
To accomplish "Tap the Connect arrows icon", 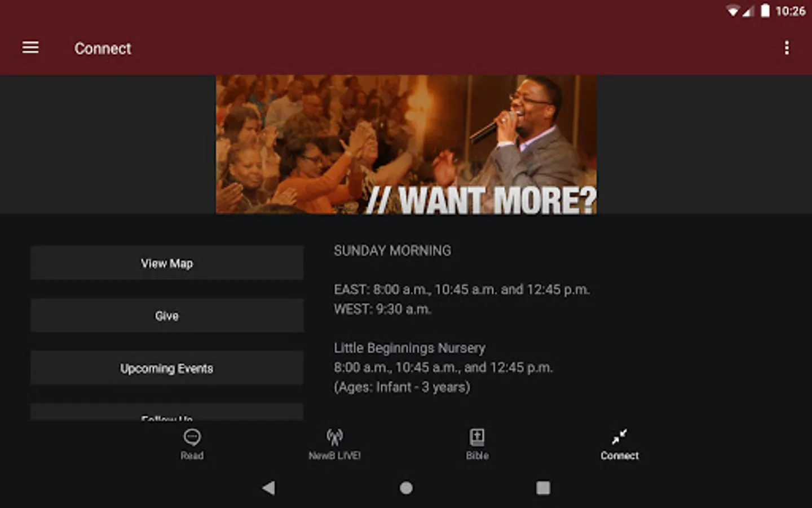I will 619,437.
